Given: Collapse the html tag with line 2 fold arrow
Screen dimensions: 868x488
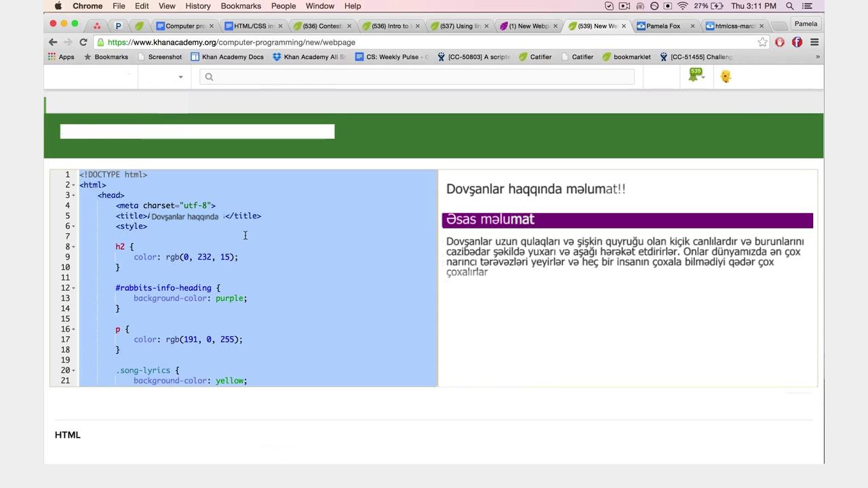Looking at the screenshot, I should (74, 185).
